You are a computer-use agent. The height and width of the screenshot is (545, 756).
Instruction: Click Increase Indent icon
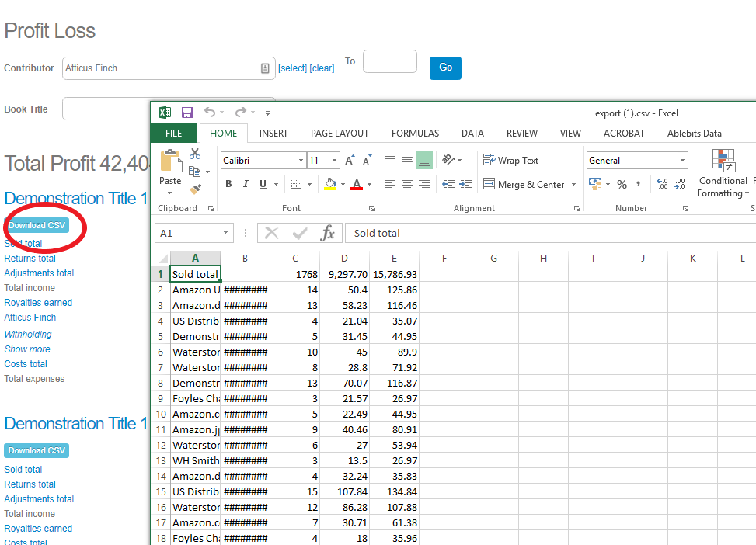[x=465, y=184]
